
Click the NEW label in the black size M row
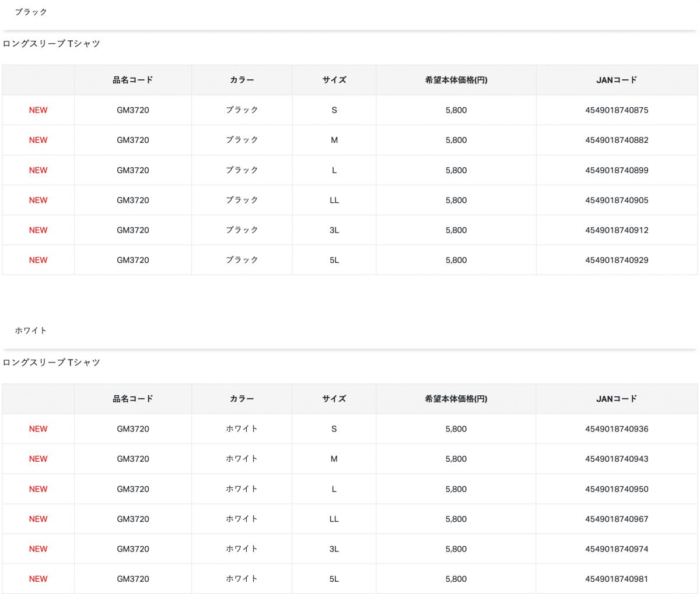click(x=38, y=140)
